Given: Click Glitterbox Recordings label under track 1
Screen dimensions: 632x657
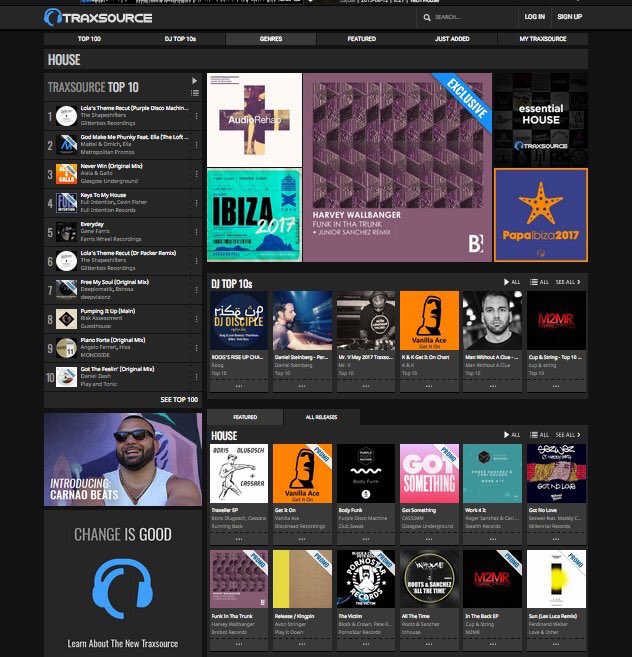Looking at the screenshot, I should [x=108, y=123].
